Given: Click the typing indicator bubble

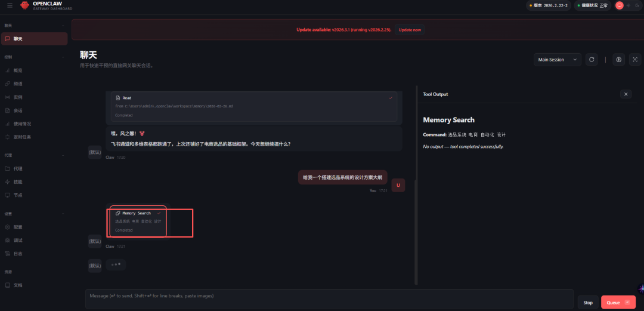Looking at the screenshot, I should coord(116,264).
